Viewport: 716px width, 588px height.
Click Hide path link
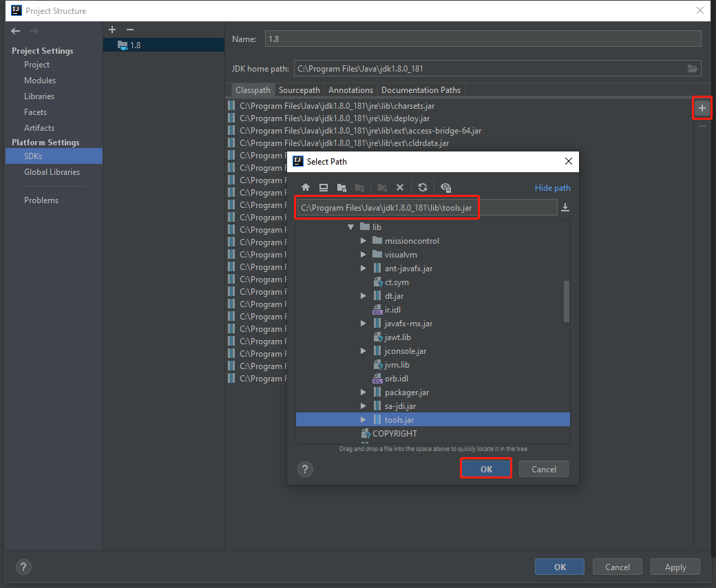tap(553, 188)
